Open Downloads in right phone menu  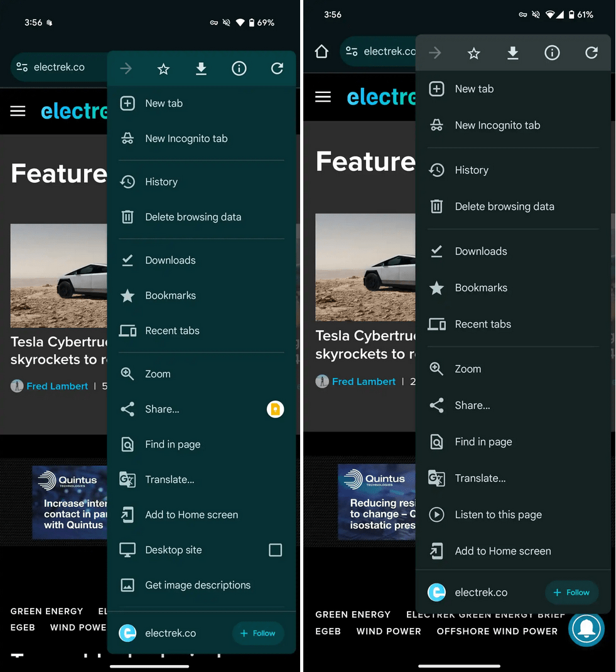(x=513, y=251)
